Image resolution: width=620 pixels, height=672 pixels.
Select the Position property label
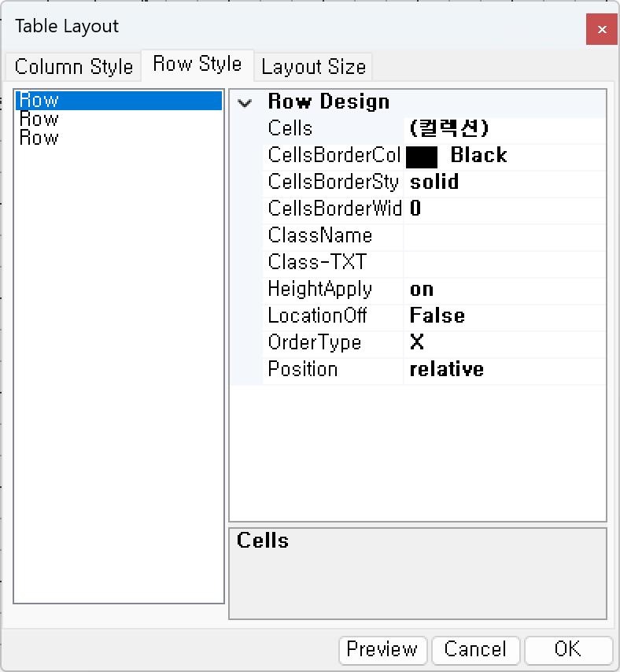point(302,369)
